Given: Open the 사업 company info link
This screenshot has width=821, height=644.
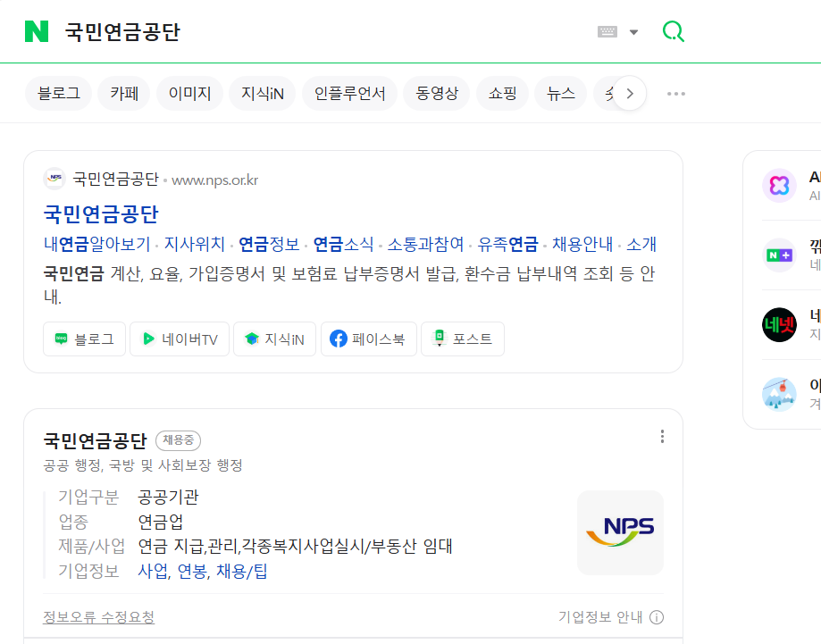Looking at the screenshot, I should point(153,571).
